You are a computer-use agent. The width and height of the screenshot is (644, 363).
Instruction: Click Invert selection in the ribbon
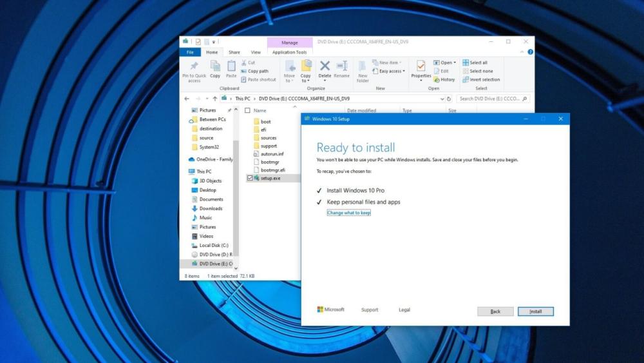(x=481, y=80)
